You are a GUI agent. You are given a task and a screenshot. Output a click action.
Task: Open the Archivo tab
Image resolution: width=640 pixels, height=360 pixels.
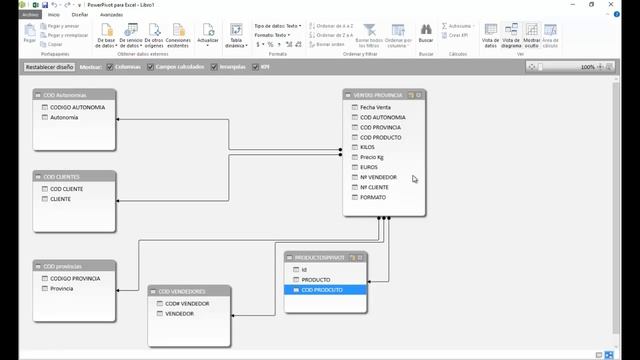pyautogui.click(x=30, y=15)
